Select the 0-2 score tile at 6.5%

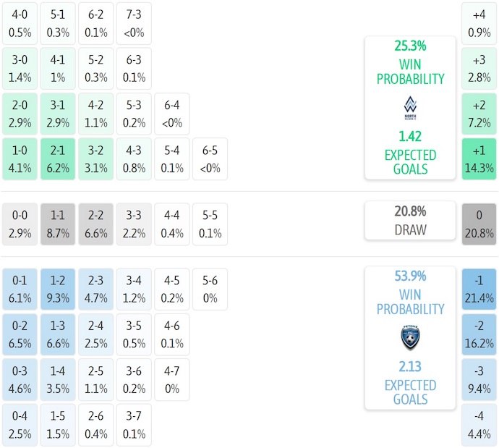click(20, 334)
